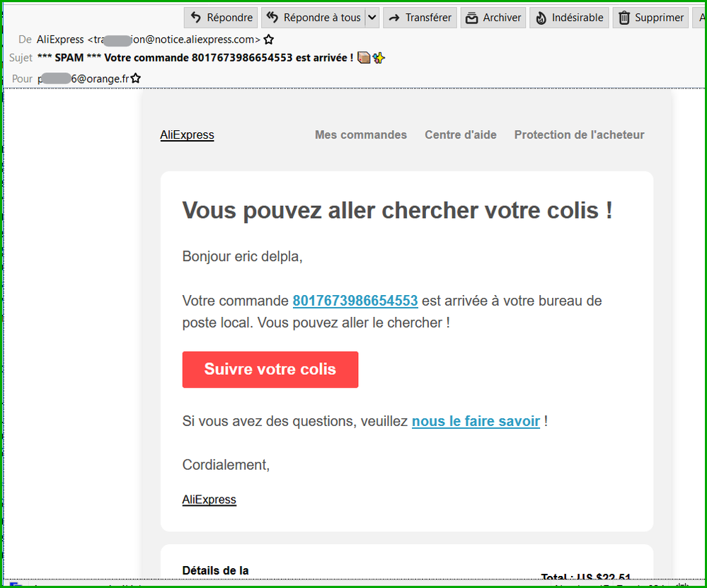
Task: Click the Transférer forward button
Action: (420, 18)
